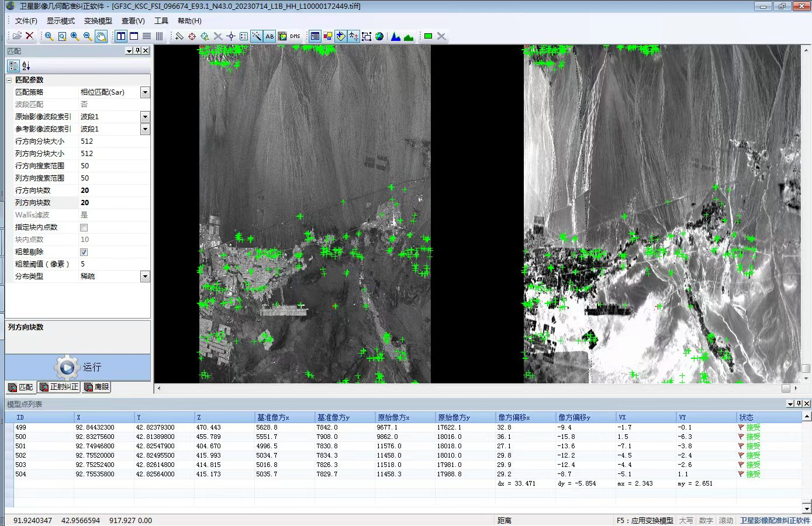Toggle the two-pane split view button

pyautogui.click(x=121, y=36)
